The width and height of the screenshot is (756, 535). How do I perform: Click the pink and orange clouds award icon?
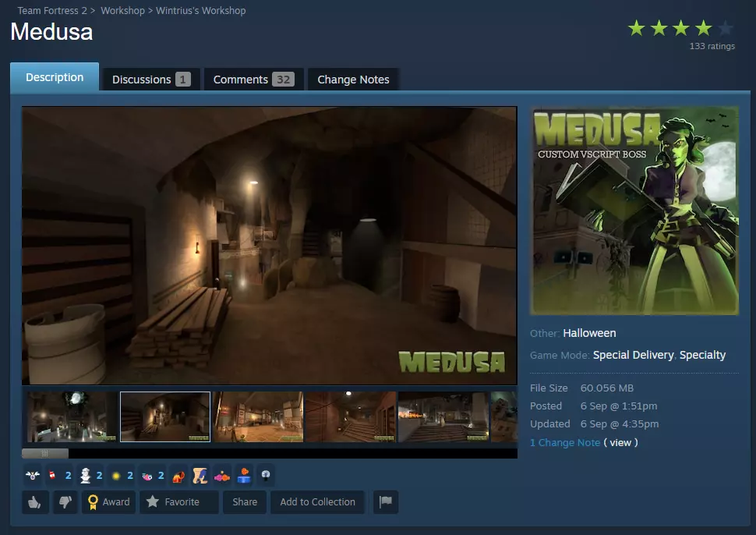pos(222,477)
